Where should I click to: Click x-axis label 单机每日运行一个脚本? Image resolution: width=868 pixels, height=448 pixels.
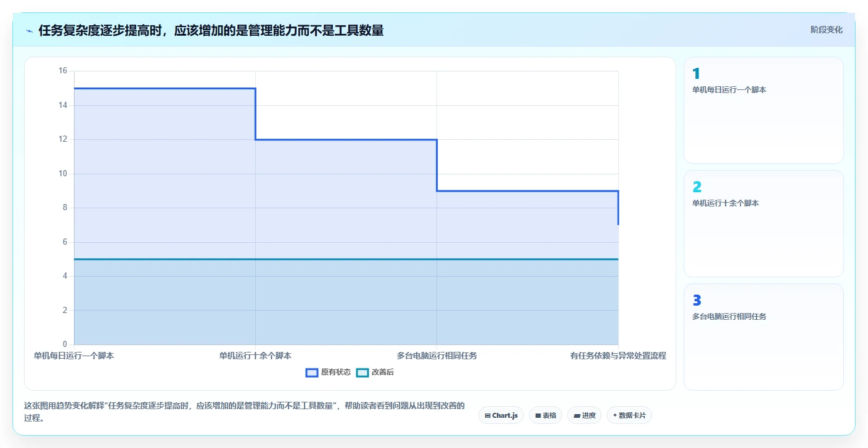(74, 356)
